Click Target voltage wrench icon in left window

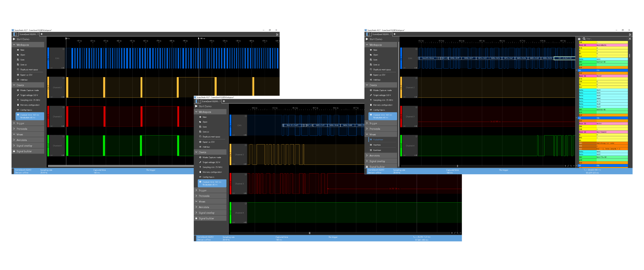coord(18,95)
